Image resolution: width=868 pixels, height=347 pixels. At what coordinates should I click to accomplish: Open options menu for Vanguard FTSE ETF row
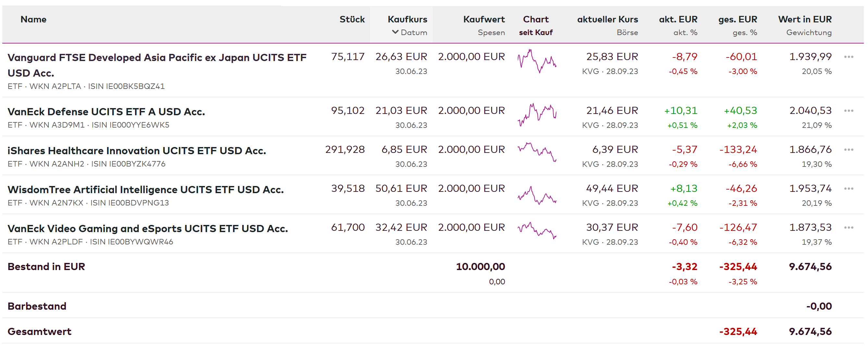(849, 57)
